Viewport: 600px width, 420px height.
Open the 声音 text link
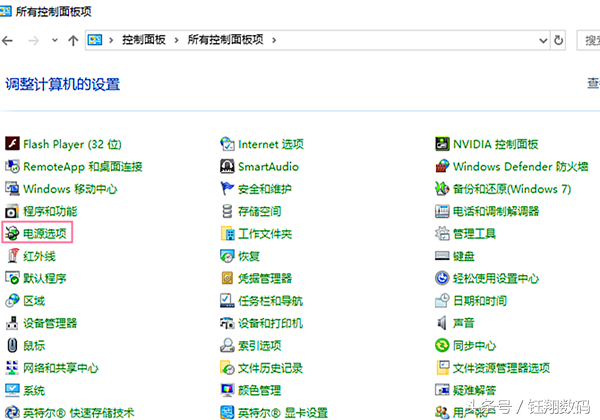464,323
